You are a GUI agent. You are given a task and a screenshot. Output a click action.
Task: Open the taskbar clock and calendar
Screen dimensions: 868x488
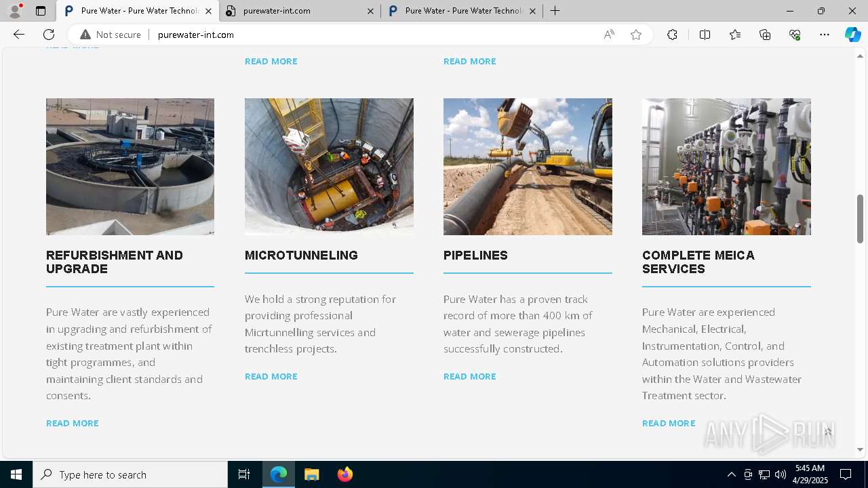[x=810, y=474]
